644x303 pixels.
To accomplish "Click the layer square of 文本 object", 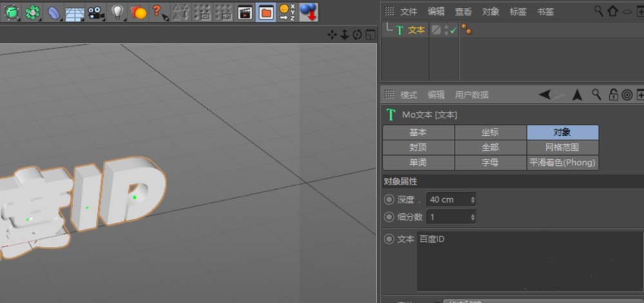I will click(x=436, y=30).
